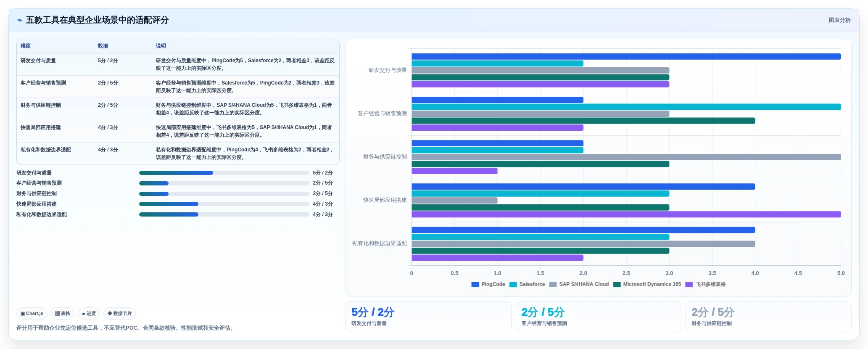Click description text for 研发交付与质量 row
Image resolution: width=868 pixels, height=349 pixels.
[x=245, y=64]
